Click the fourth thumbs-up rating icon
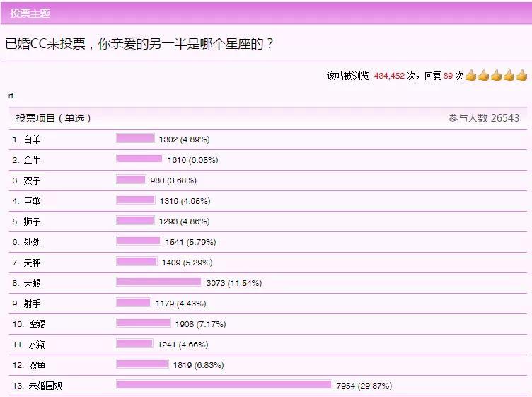 (x=509, y=76)
